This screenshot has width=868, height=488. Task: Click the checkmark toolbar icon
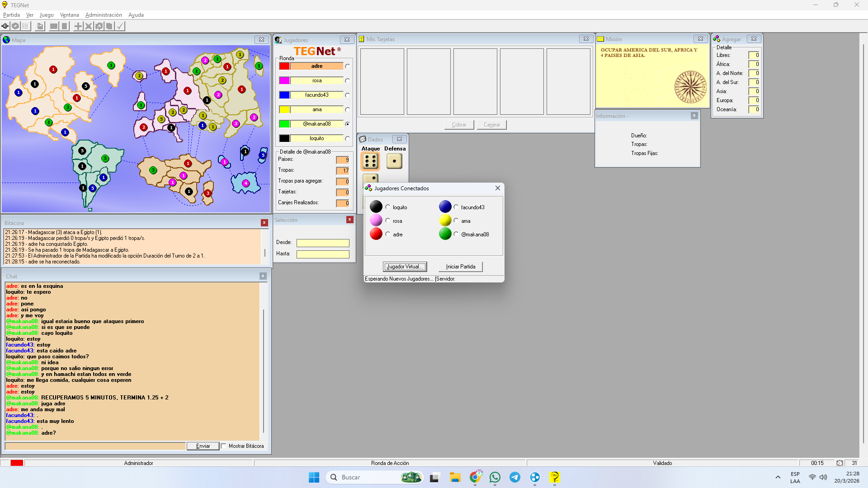tap(120, 26)
